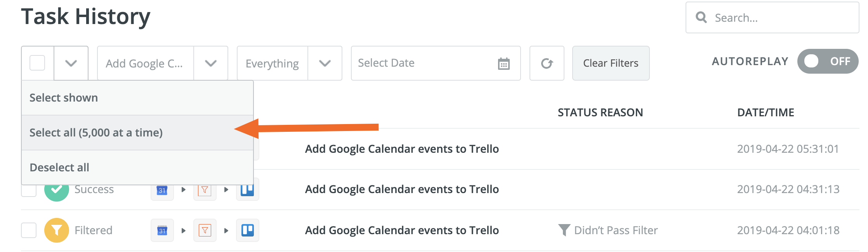Tick the master select checkbox in toolbar
Screen dimensions: 868x252
click(x=38, y=63)
